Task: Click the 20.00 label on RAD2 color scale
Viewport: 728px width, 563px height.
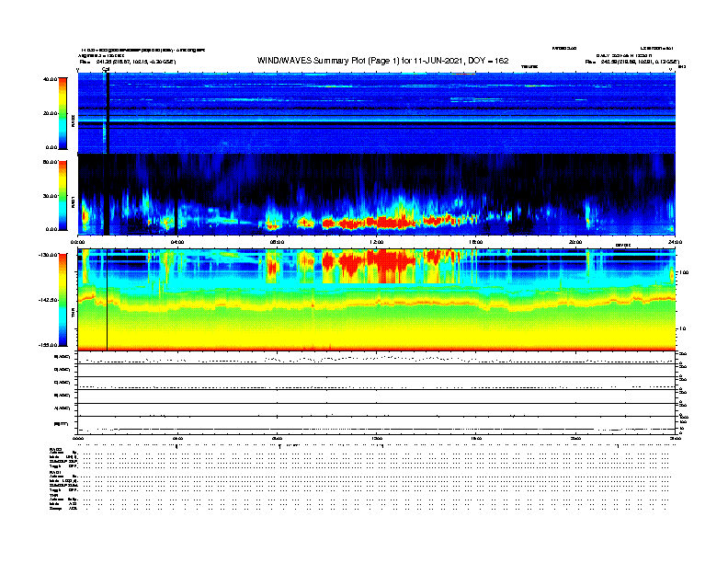Action: tap(50, 113)
